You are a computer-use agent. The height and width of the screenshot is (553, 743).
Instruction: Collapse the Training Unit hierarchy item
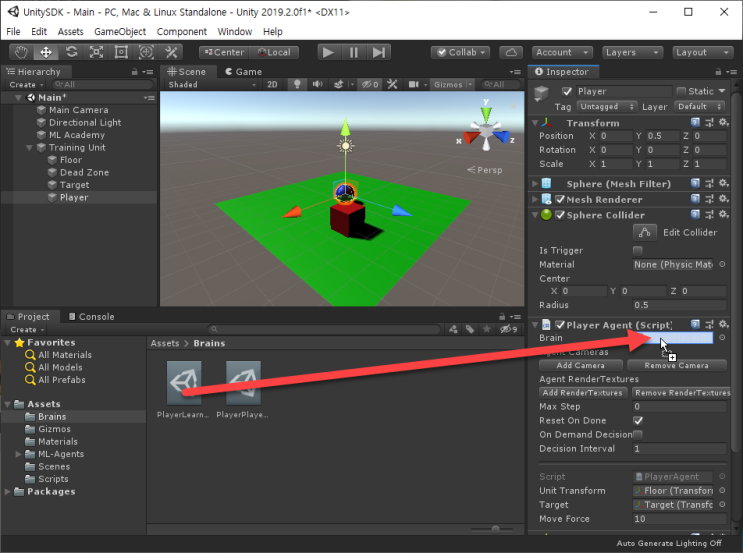29,148
